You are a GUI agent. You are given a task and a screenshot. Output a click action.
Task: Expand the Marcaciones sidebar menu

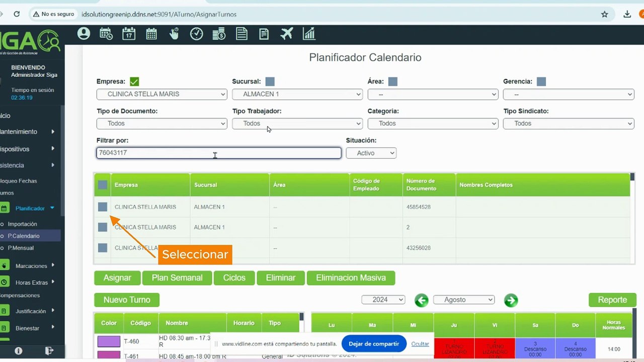tap(53, 265)
